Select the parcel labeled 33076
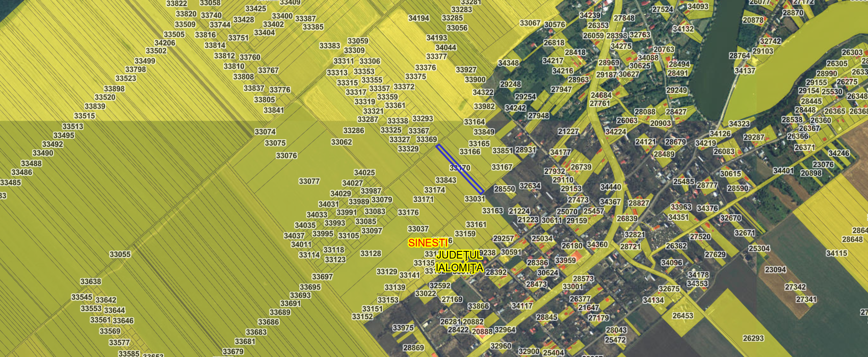 pos(286,156)
